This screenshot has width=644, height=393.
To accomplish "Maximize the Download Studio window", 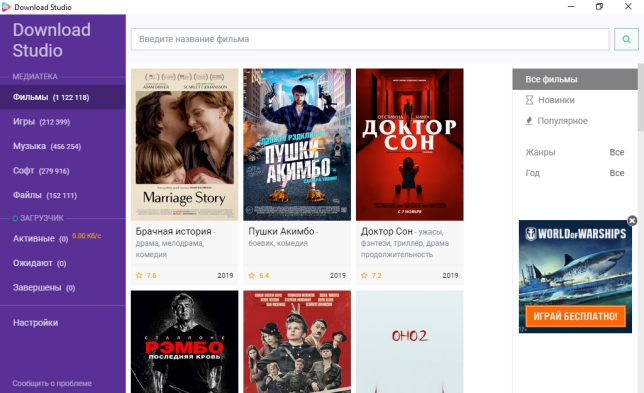I will (599, 7).
